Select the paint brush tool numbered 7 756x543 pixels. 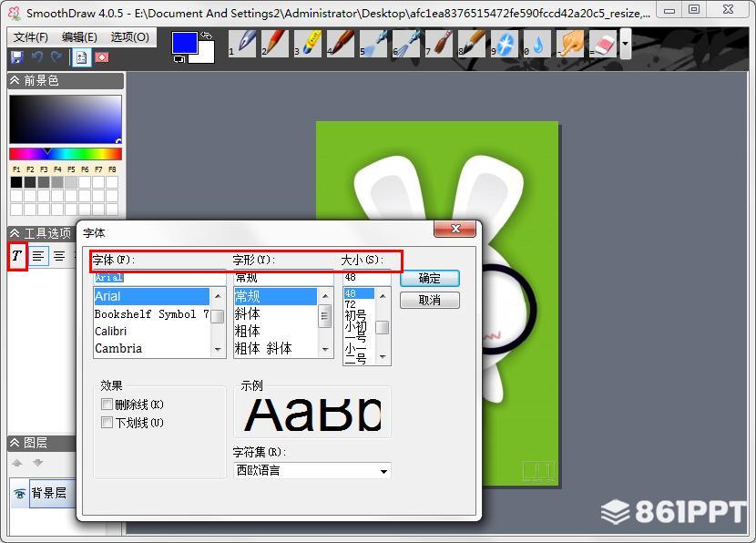tap(439, 44)
